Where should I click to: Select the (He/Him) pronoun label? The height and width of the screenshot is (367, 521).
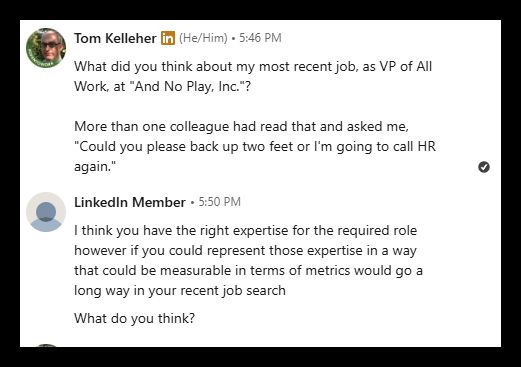203,38
